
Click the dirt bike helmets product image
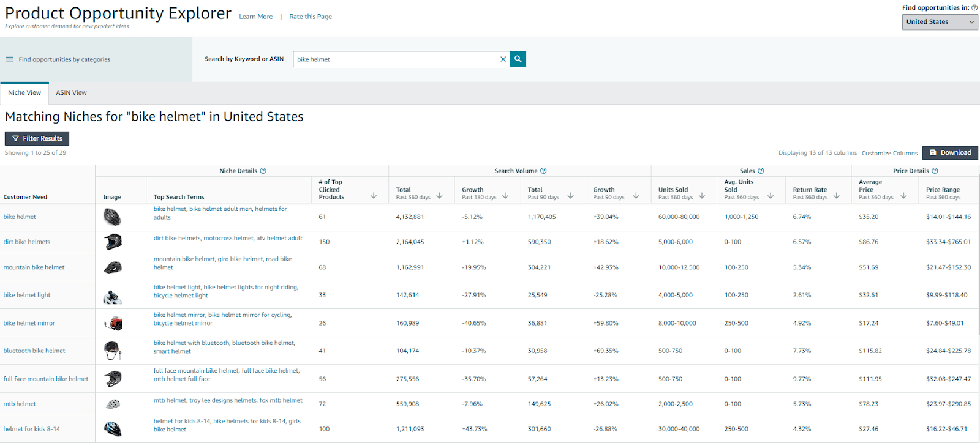pyautogui.click(x=113, y=242)
